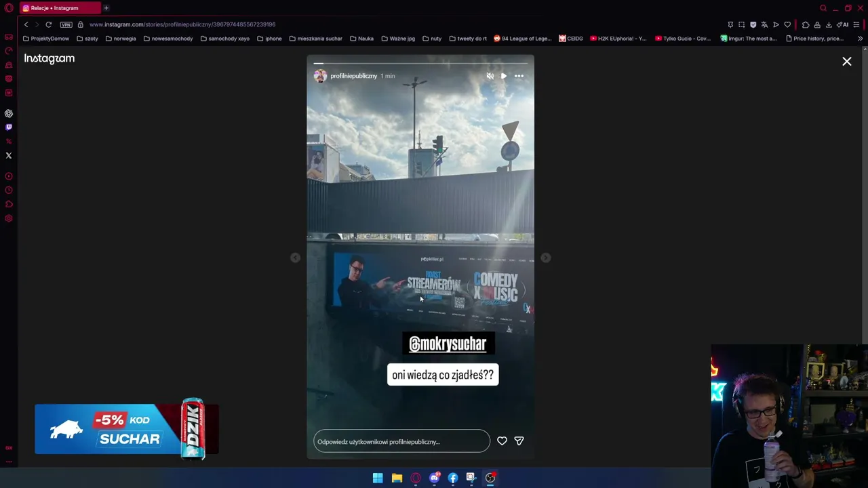Open the samochody xayo bookmark folder
868x488 pixels.
[x=224, y=39]
